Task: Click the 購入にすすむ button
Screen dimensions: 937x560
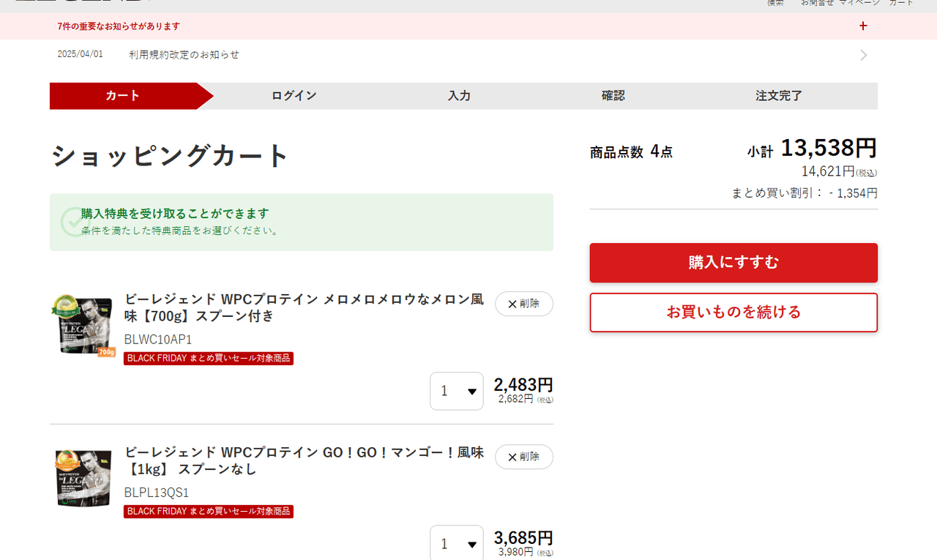Action: (733, 263)
